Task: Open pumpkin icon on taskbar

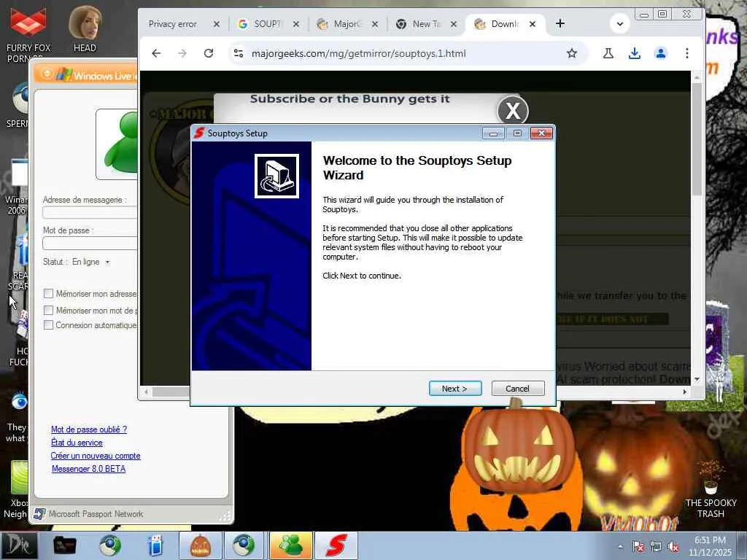Action: [x=200, y=545]
